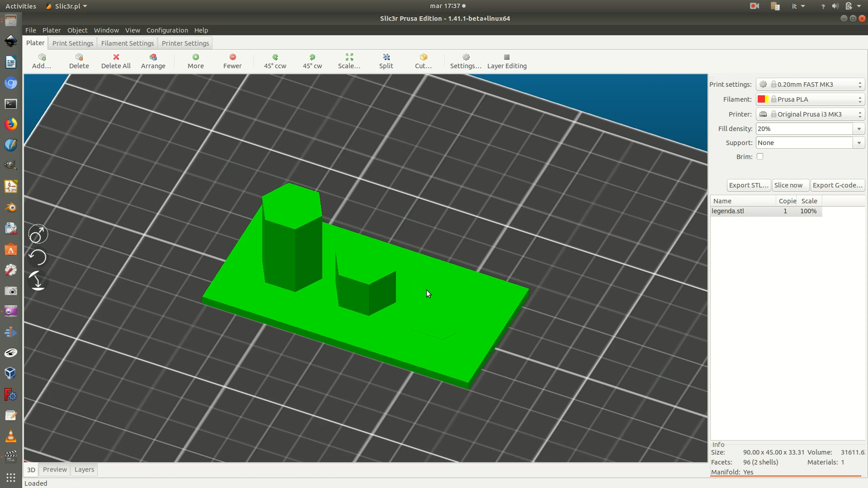Open the File menu
The width and height of the screenshot is (868, 488).
[31, 30]
